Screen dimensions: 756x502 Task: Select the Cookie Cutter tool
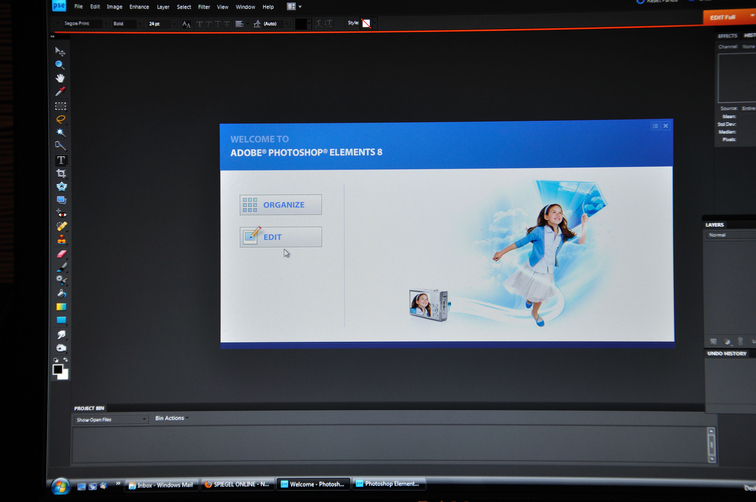(x=61, y=187)
